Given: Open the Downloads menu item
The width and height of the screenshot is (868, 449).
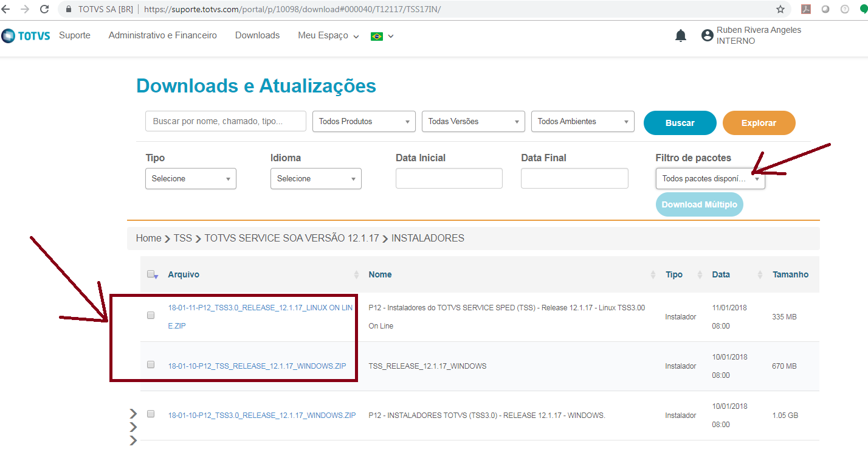Looking at the screenshot, I should (258, 35).
